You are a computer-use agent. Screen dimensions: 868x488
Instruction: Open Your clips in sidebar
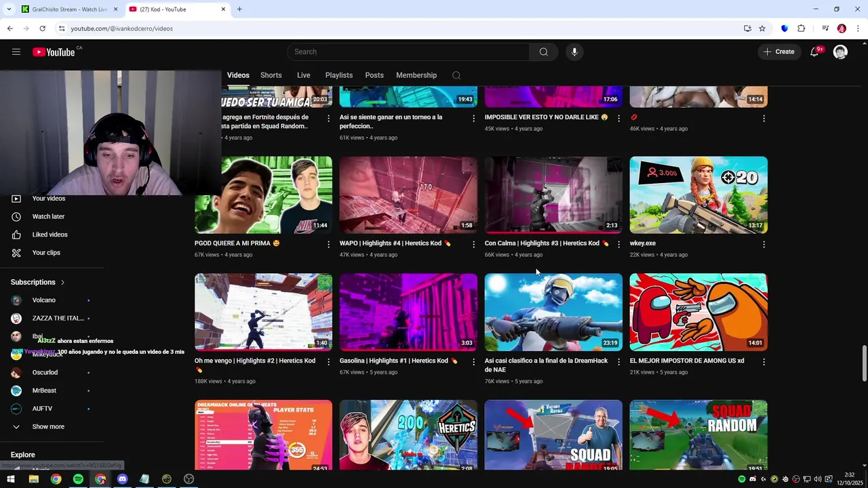tap(46, 253)
